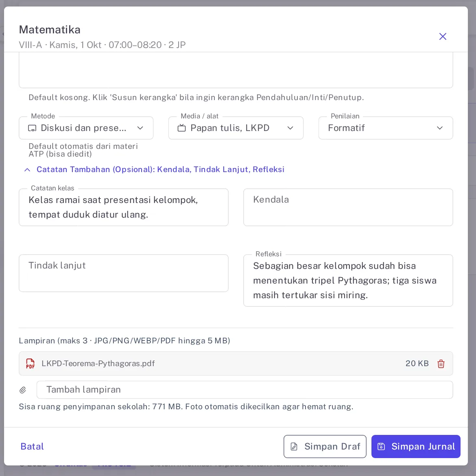476x476 pixels.
Task: Click the paperclip attachment icon
Action: 23,390
